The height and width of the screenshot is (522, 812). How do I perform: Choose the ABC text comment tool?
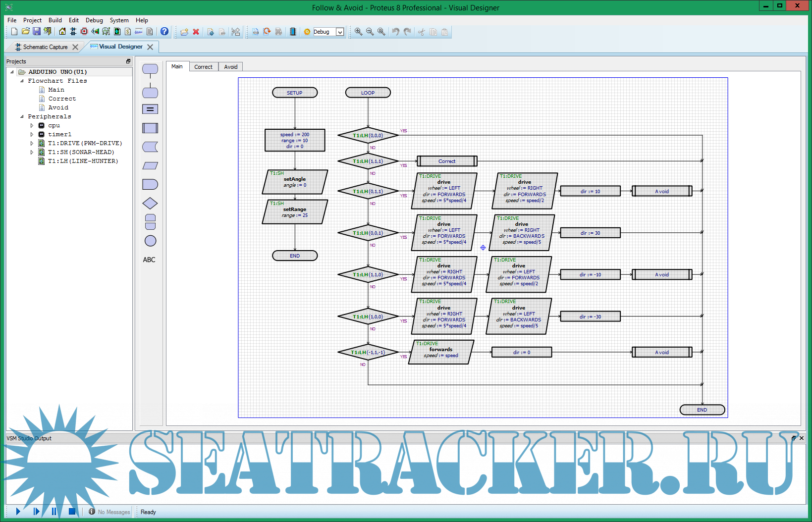(x=149, y=260)
